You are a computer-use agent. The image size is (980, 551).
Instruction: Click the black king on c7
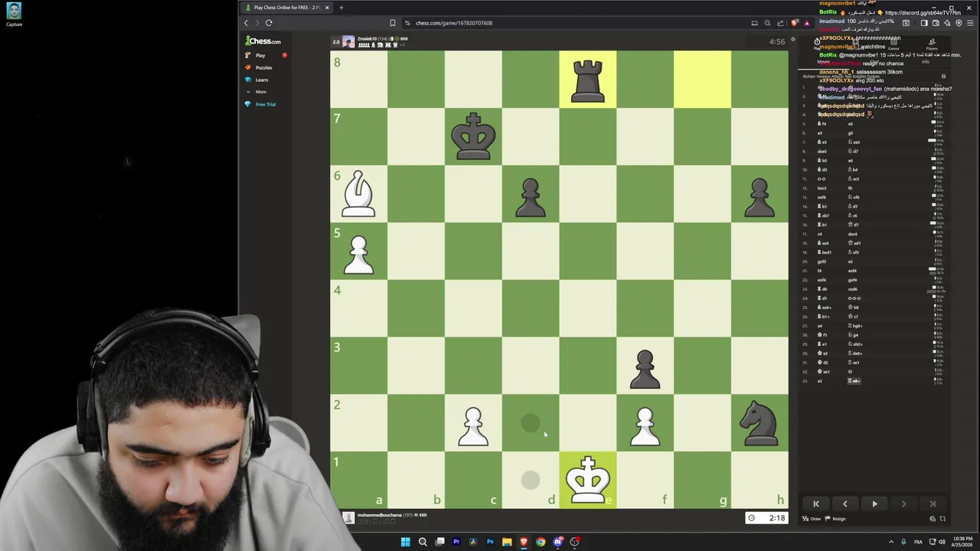click(473, 136)
